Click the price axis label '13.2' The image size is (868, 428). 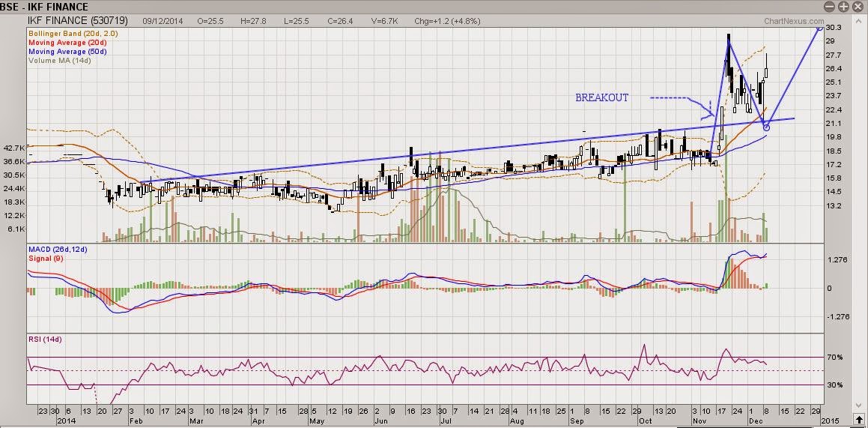pos(834,206)
